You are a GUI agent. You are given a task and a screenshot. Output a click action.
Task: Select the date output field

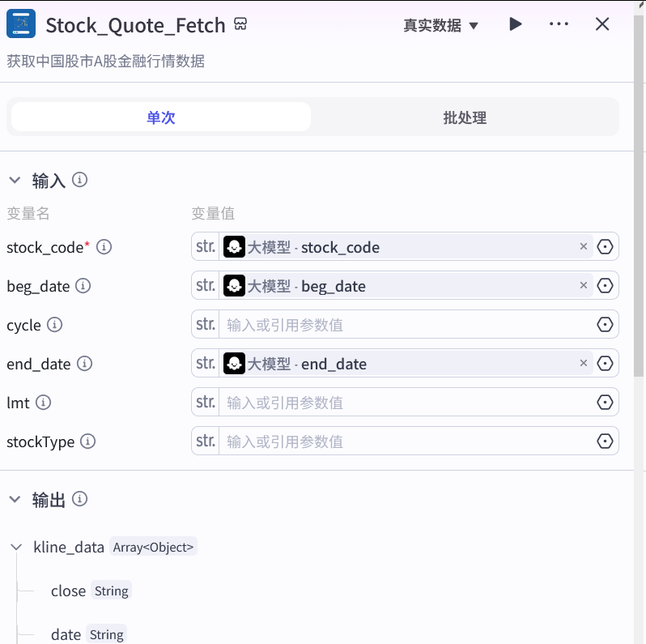point(66,634)
